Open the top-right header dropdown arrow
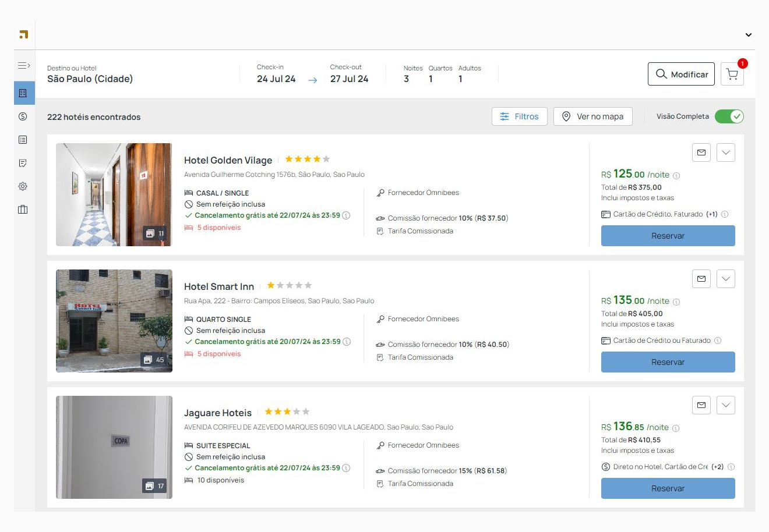This screenshot has height=532, width=769. coord(748,35)
